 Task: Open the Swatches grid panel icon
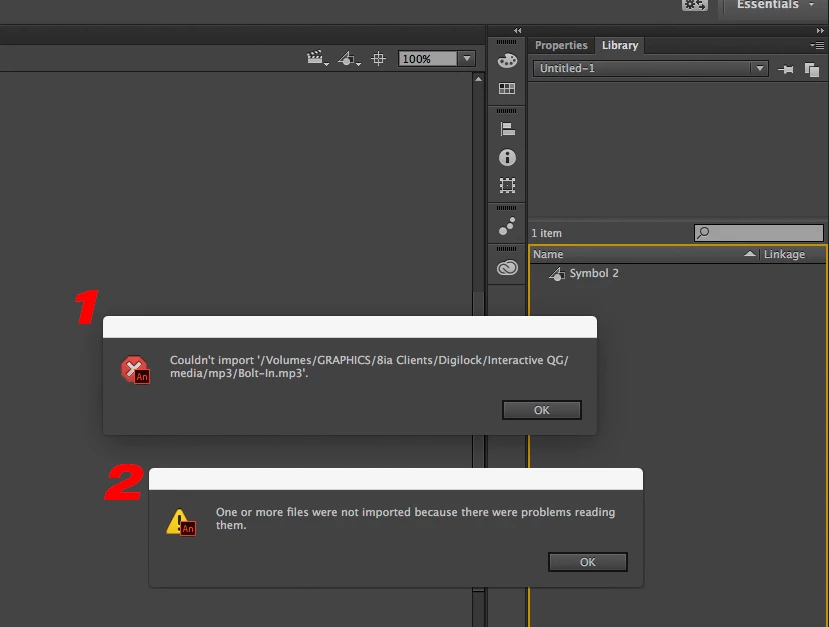click(507, 88)
